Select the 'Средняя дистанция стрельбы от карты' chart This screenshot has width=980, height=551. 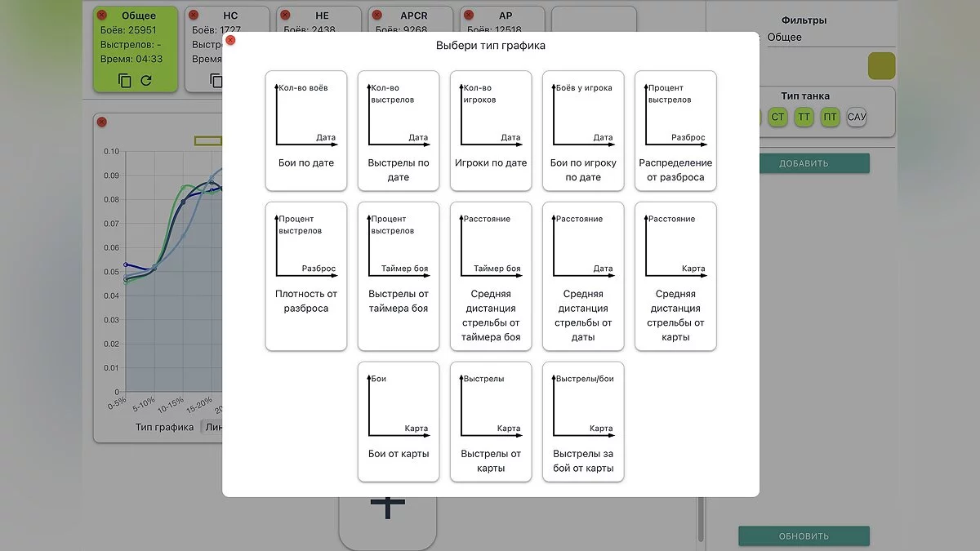[x=675, y=276]
